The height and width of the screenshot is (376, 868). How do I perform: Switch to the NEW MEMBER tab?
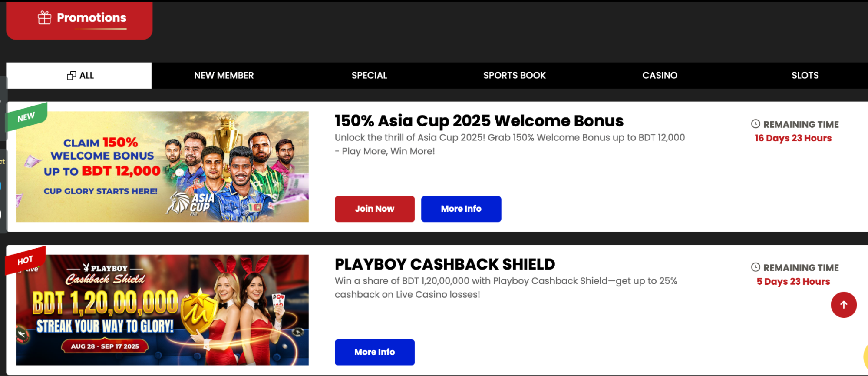point(224,75)
